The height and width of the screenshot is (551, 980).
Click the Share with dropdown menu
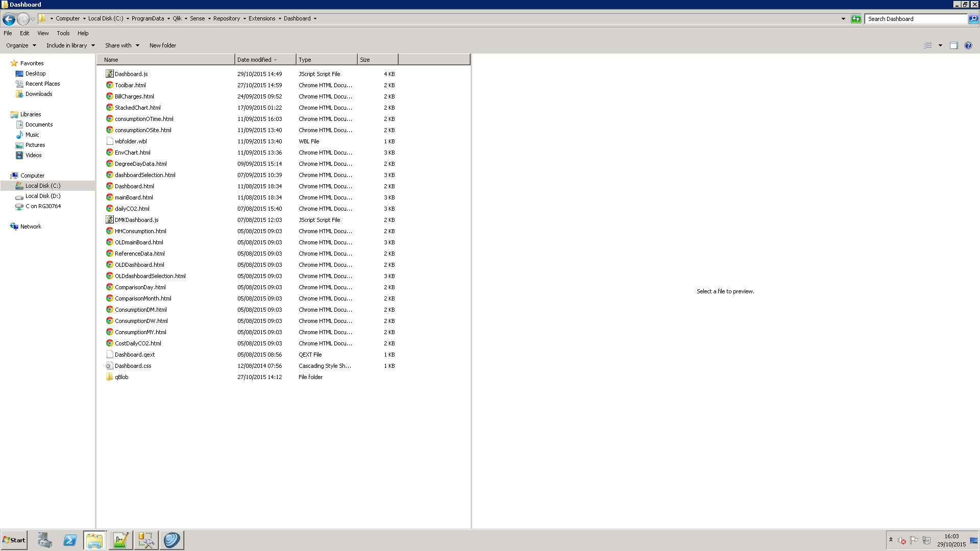[x=122, y=45]
